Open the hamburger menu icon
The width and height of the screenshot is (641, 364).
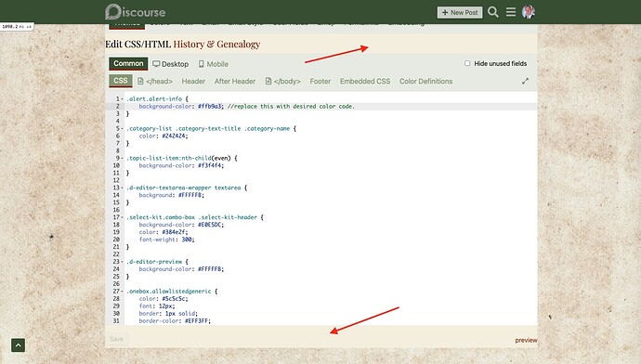pyautogui.click(x=511, y=12)
